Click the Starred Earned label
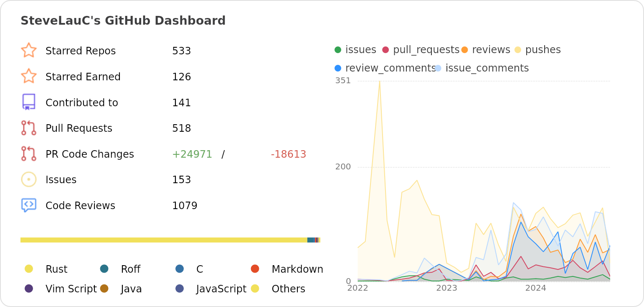644x307 pixels. click(x=83, y=77)
